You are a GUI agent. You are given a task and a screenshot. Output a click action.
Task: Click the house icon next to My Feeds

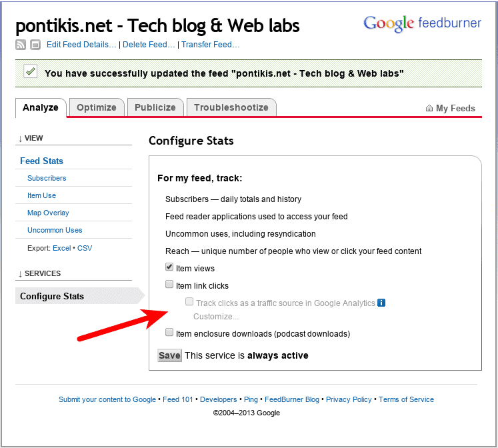click(x=429, y=108)
